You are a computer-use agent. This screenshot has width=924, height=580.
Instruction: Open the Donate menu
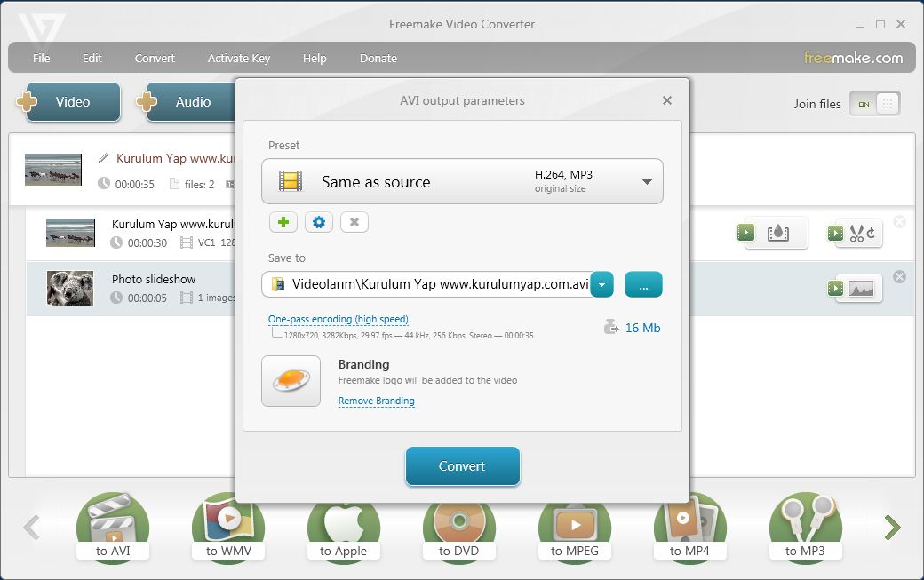pyautogui.click(x=378, y=59)
